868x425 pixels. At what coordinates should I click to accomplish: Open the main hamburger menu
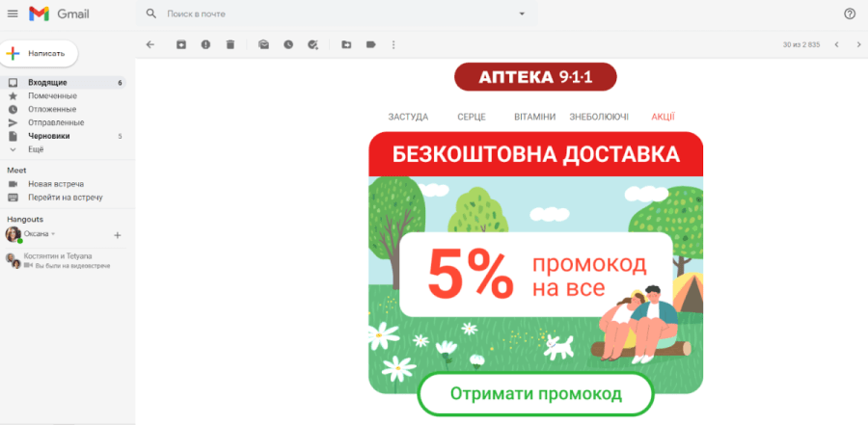tap(13, 13)
